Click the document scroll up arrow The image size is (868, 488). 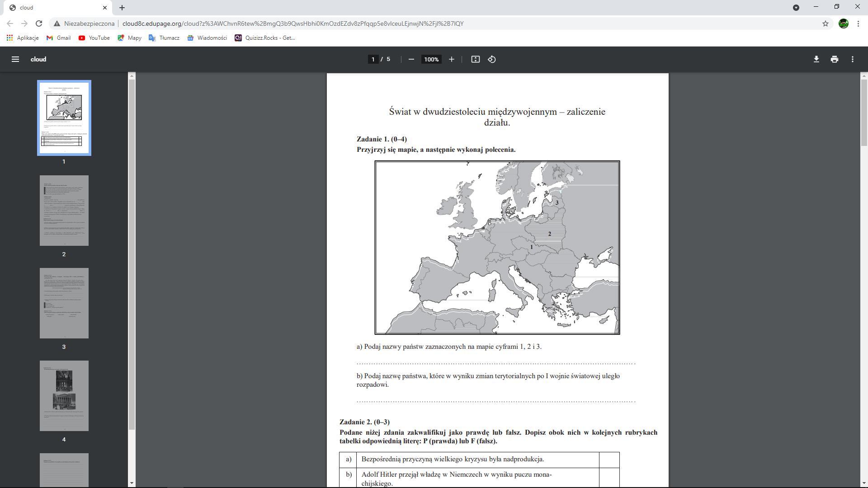tap(864, 76)
